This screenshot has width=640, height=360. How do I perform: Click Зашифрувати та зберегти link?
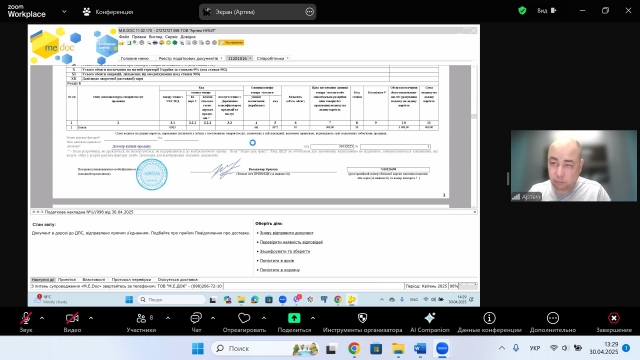[x=285, y=251]
